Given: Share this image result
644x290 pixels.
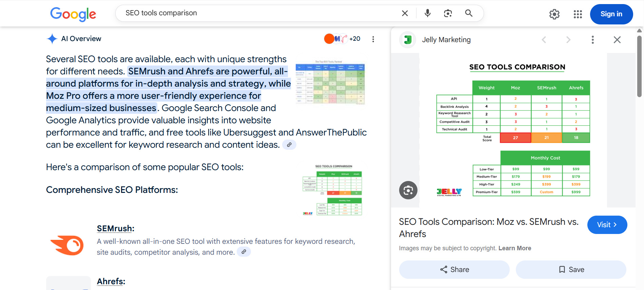Looking at the screenshot, I should 454,270.
